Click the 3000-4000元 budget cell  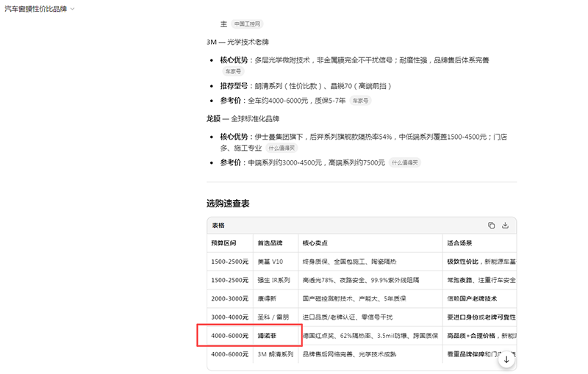(230, 317)
